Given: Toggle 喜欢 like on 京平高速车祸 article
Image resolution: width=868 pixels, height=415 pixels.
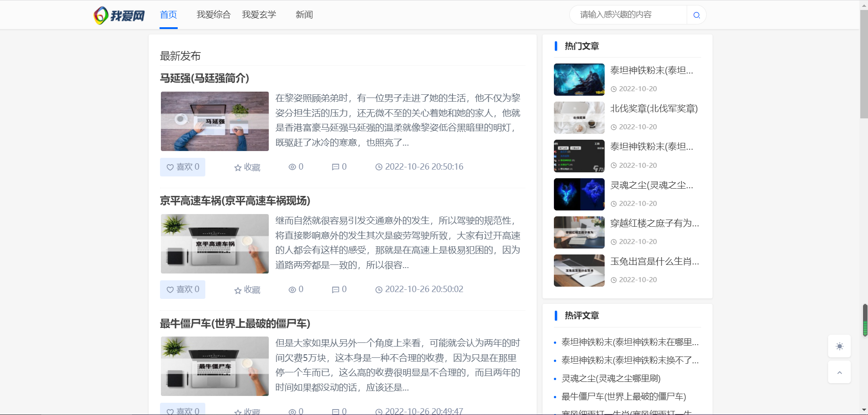Looking at the screenshot, I should 183,289.
